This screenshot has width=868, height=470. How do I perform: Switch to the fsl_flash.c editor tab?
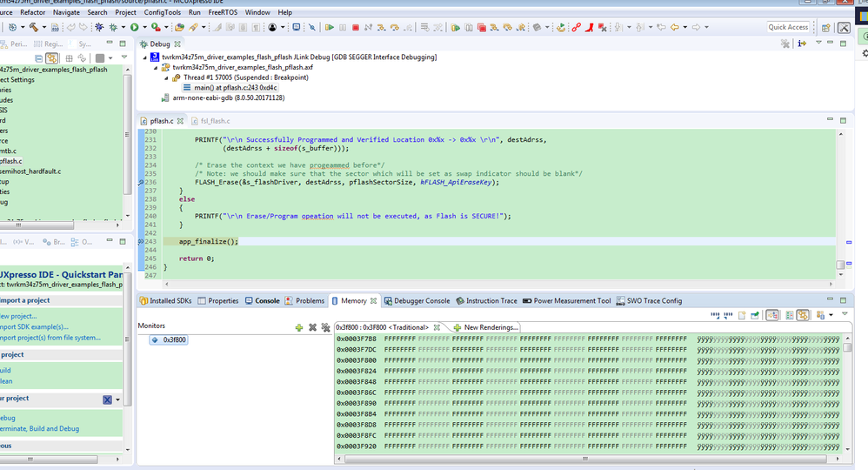[210, 121]
